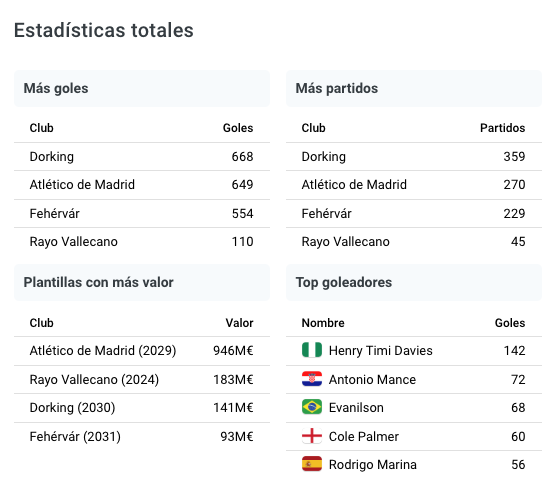Click the England flag next to Cole Palmer
Screen dimensions: 555x493
coord(312,436)
